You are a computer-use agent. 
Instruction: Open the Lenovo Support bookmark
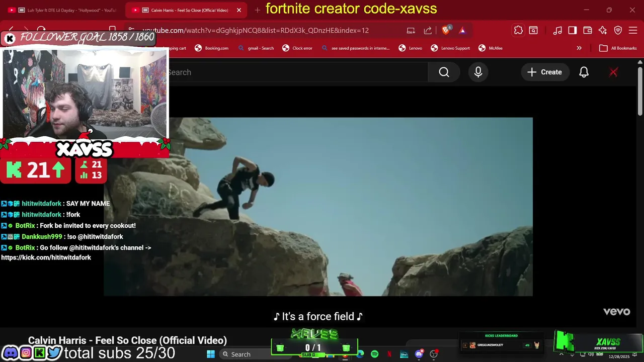(x=450, y=48)
